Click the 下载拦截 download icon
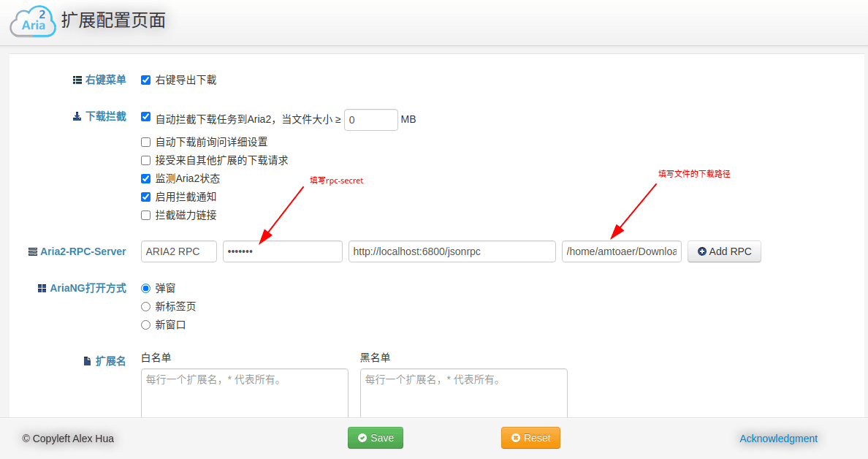Viewport: 868px width, 459px height. (77, 116)
